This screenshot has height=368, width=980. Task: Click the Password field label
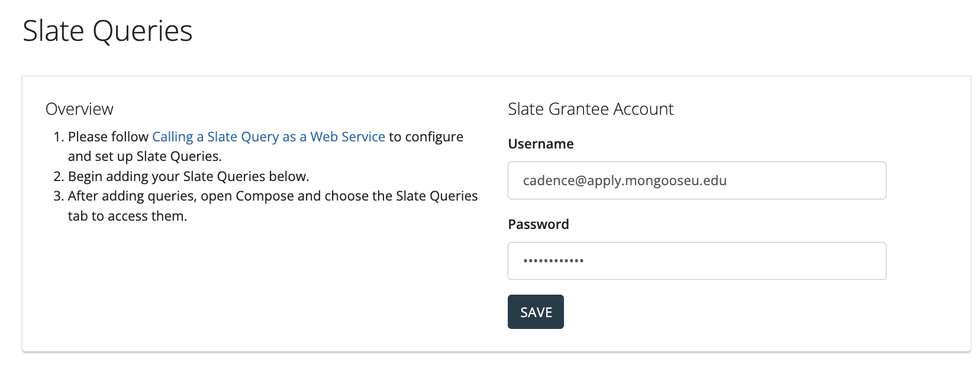coord(538,224)
